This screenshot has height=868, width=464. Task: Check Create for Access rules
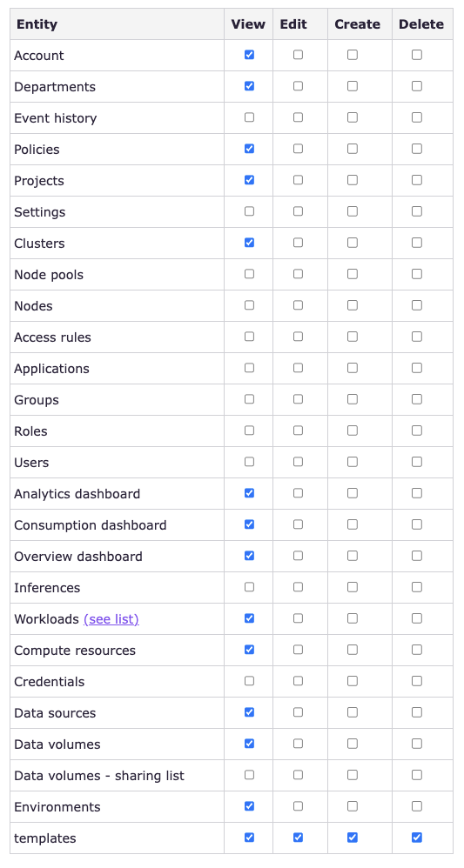[x=352, y=336]
